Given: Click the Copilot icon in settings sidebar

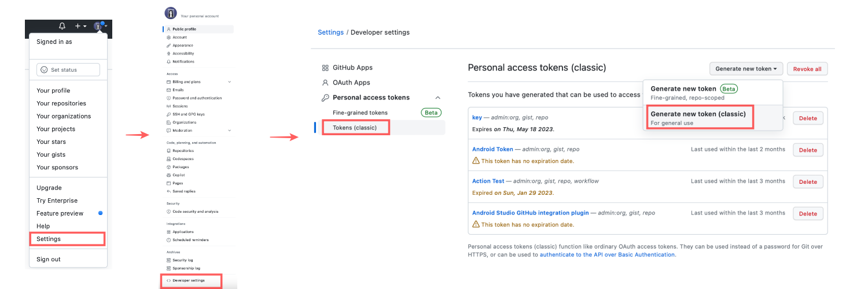Looking at the screenshot, I should point(168,175).
